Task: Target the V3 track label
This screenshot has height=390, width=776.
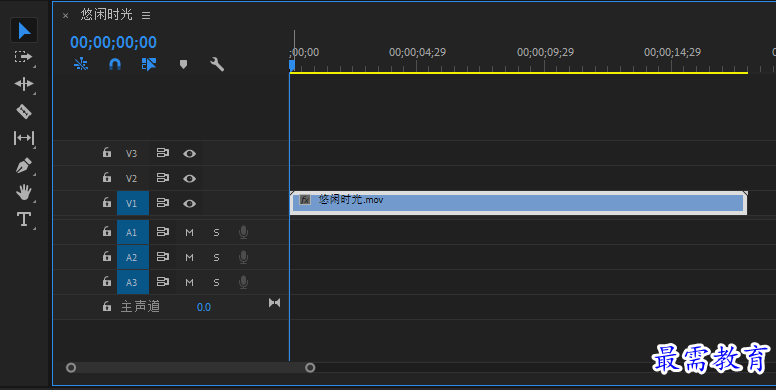Action: [131, 153]
